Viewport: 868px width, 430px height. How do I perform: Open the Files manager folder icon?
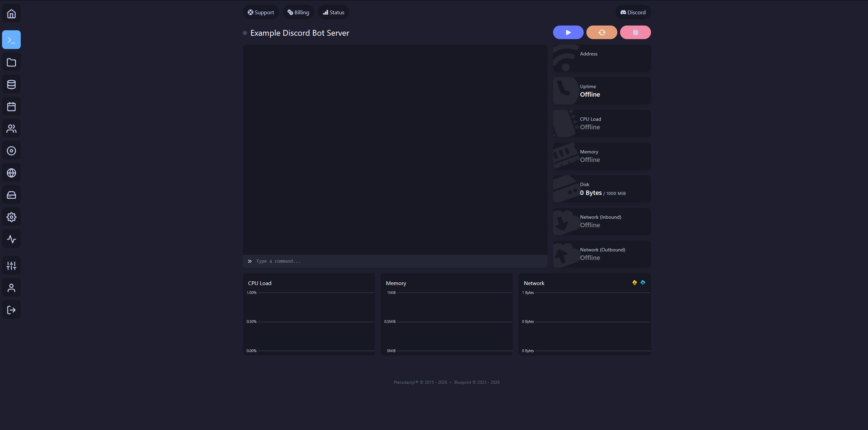tap(11, 62)
